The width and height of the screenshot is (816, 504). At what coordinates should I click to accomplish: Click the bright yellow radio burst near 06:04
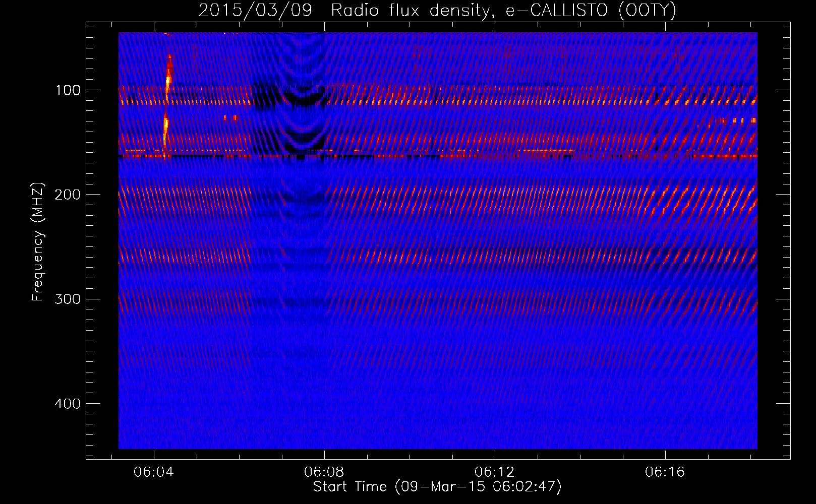(167, 106)
